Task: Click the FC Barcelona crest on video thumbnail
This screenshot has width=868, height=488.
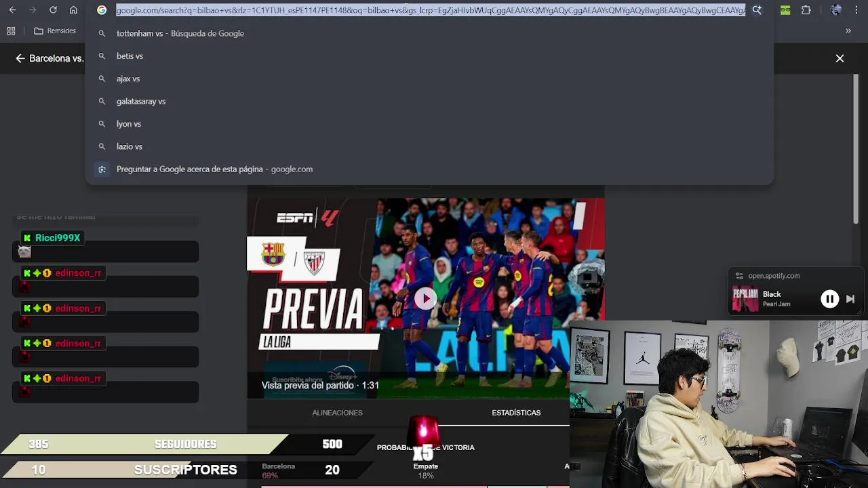Action: tap(273, 254)
